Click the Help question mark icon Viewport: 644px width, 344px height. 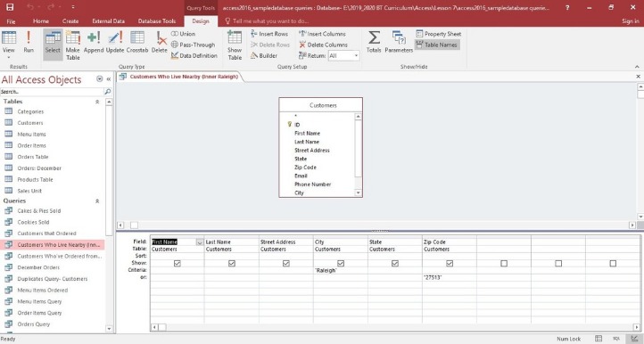567,7
